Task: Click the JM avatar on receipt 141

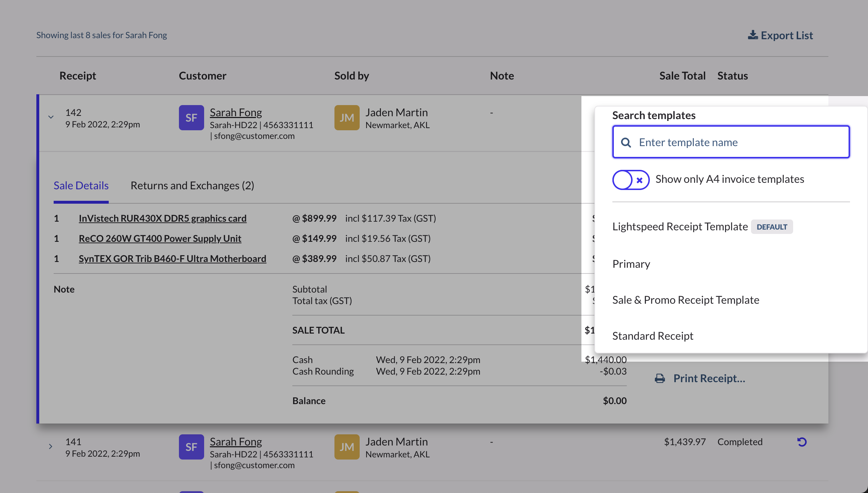Action: [x=347, y=447]
